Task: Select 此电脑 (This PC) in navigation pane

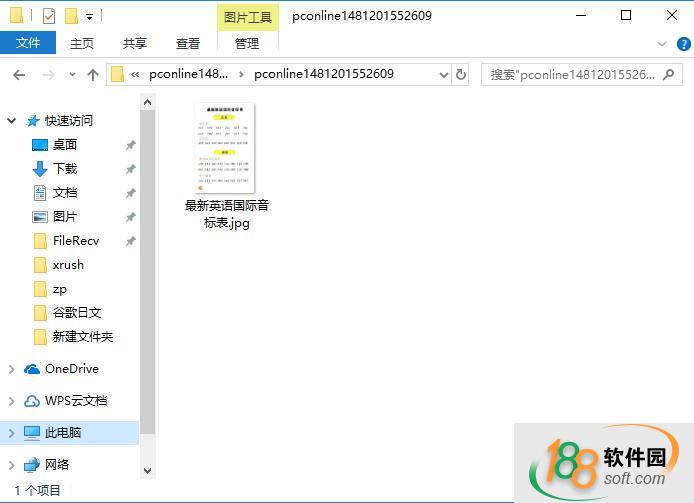Action: (63, 433)
